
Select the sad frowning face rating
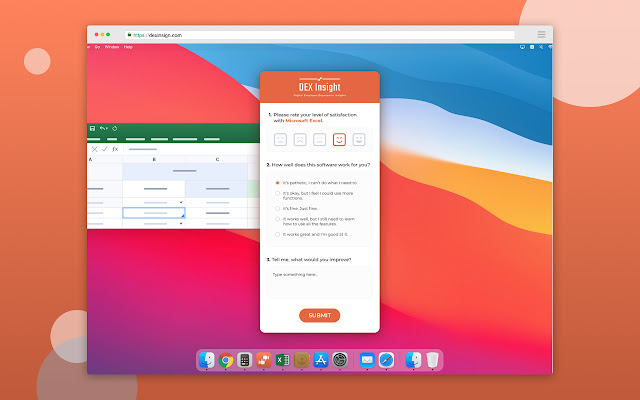click(x=300, y=140)
